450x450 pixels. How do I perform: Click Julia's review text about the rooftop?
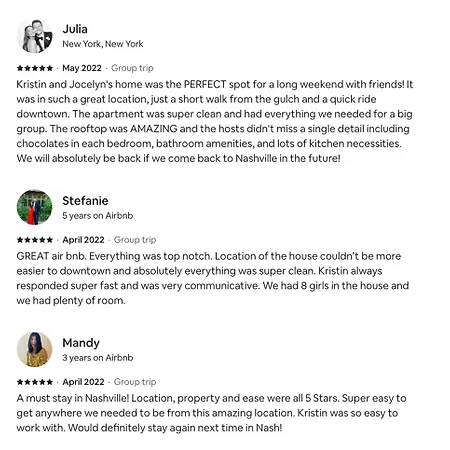[x=215, y=121]
